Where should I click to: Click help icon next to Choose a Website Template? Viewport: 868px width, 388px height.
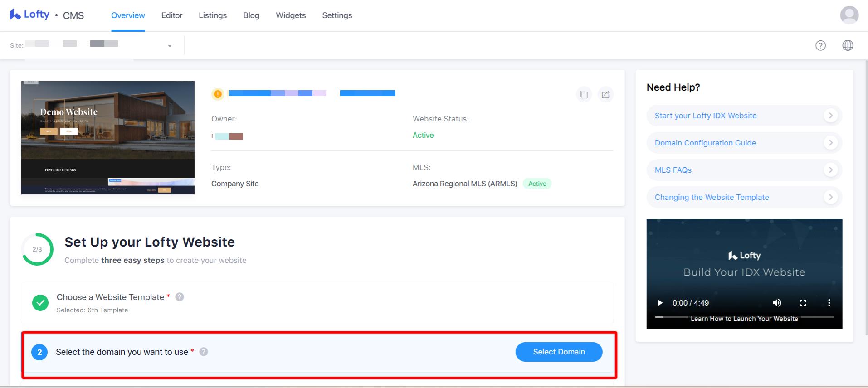click(x=180, y=297)
